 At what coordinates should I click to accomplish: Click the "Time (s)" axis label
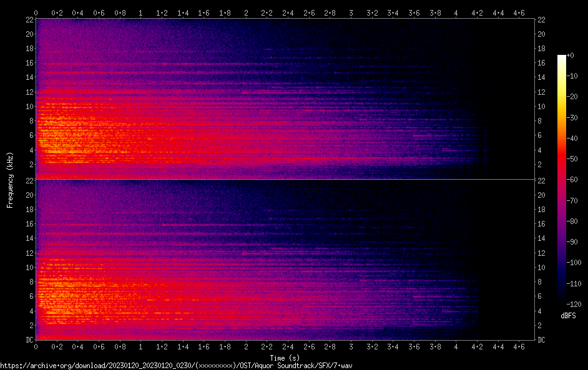coord(285,358)
